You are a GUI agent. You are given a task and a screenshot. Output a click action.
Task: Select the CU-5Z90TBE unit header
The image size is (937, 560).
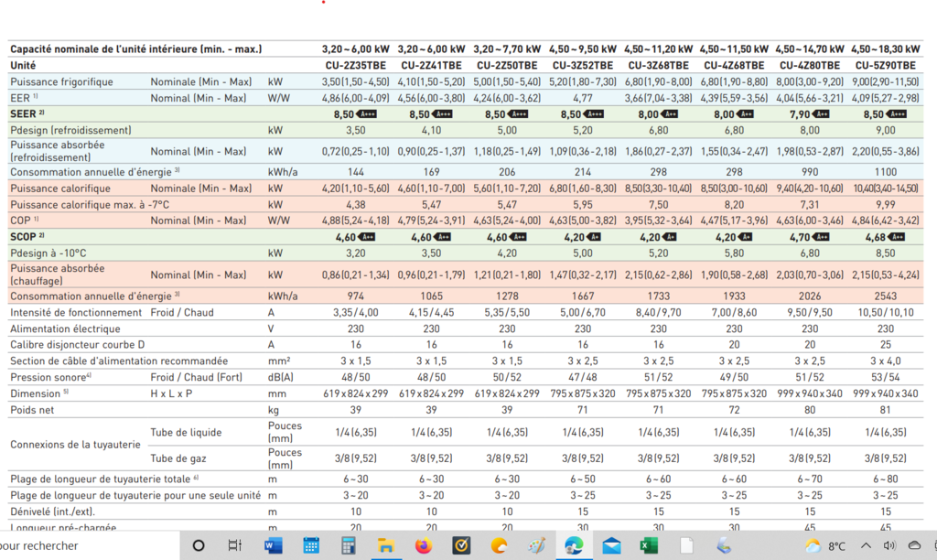point(886,65)
